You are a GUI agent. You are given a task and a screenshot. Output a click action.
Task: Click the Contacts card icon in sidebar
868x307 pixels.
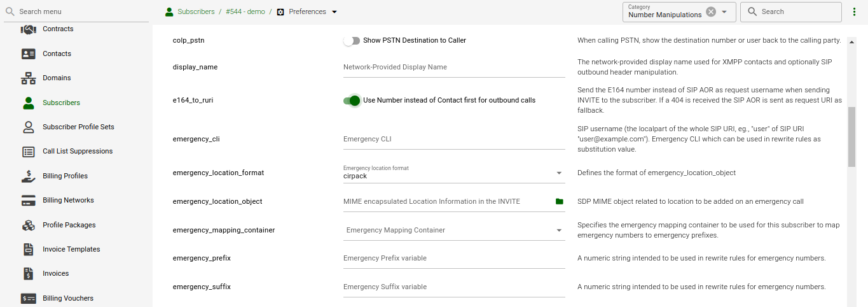[x=29, y=54]
